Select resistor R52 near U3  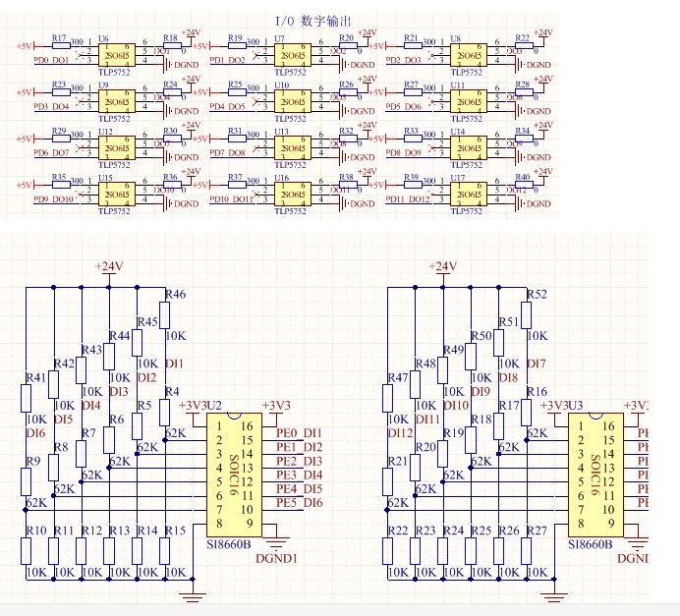pos(526,314)
